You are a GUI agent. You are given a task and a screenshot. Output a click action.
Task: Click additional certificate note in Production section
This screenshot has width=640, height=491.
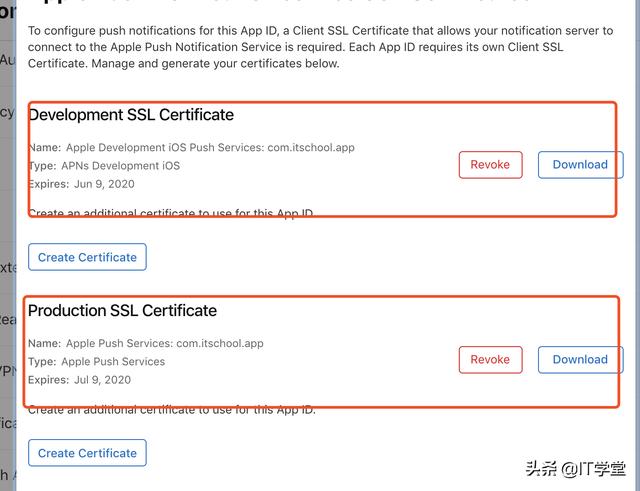coord(170,409)
